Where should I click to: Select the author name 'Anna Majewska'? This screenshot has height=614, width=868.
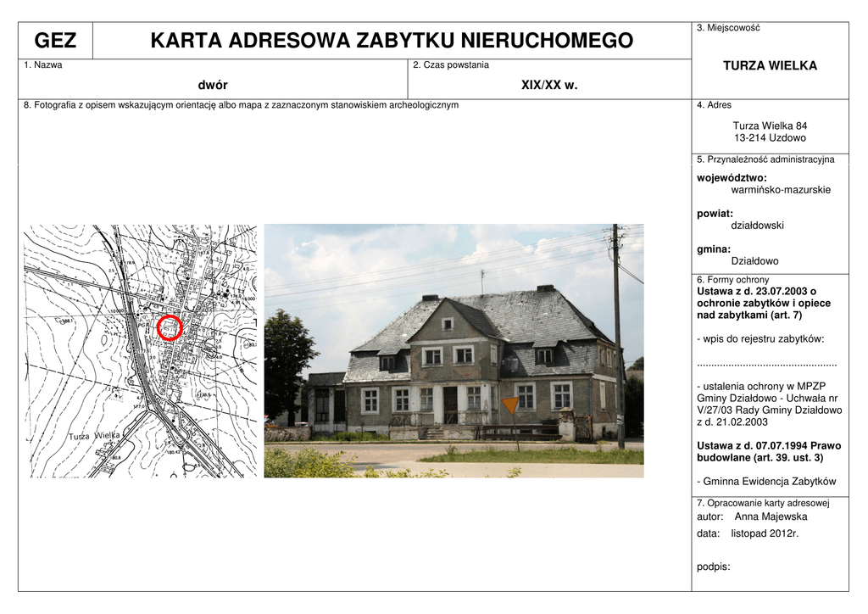[771, 516]
